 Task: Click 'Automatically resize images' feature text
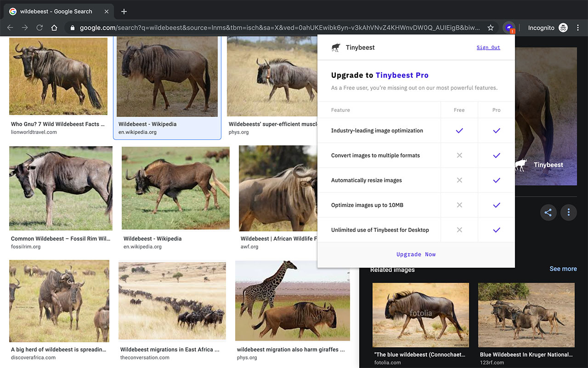[367, 180]
